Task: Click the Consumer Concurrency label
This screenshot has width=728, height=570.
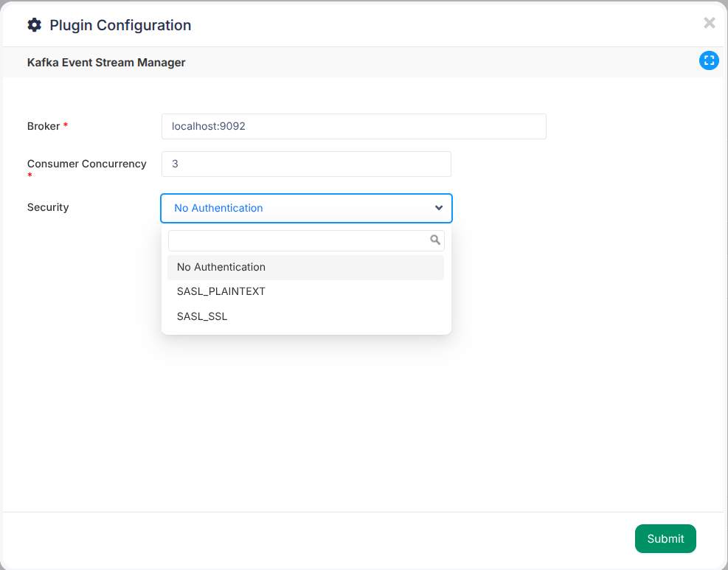Action: pyautogui.click(x=87, y=164)
